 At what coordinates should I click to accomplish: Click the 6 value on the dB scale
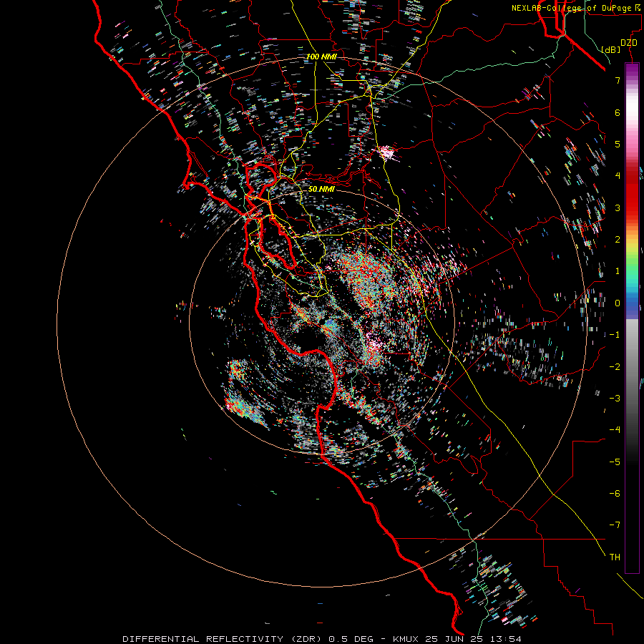[618, 112]
